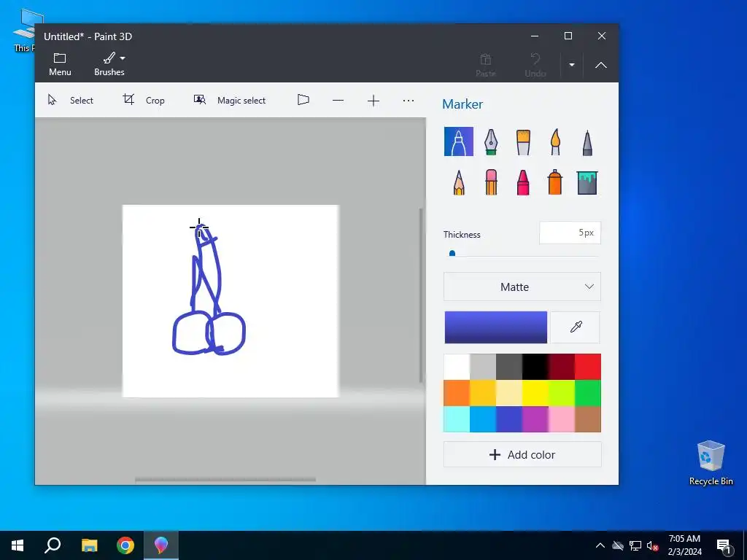Open the three-dot more options
747x560 pixels.
409,101
